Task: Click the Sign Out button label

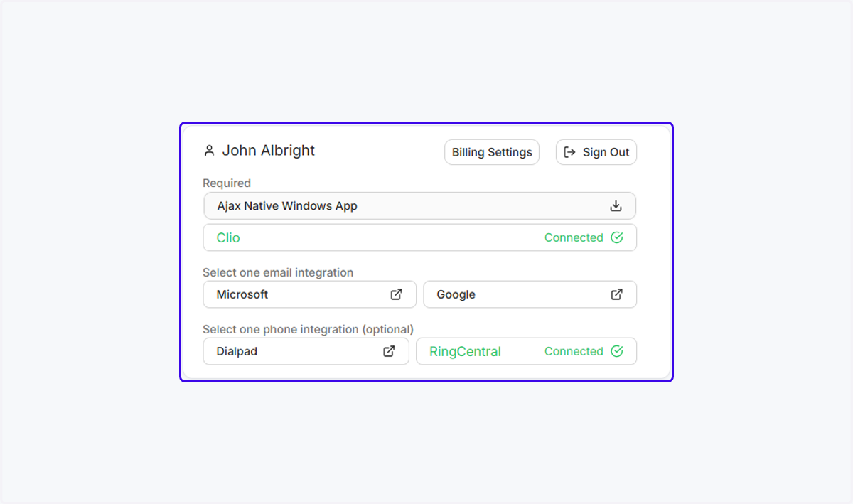Action: [606, 152]
